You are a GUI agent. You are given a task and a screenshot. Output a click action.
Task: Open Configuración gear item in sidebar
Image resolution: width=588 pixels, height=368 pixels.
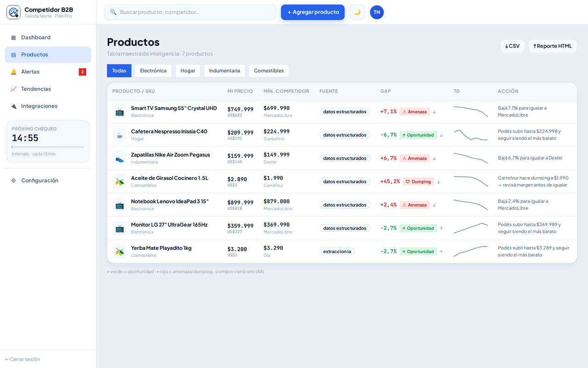click(x=48, y=180)
